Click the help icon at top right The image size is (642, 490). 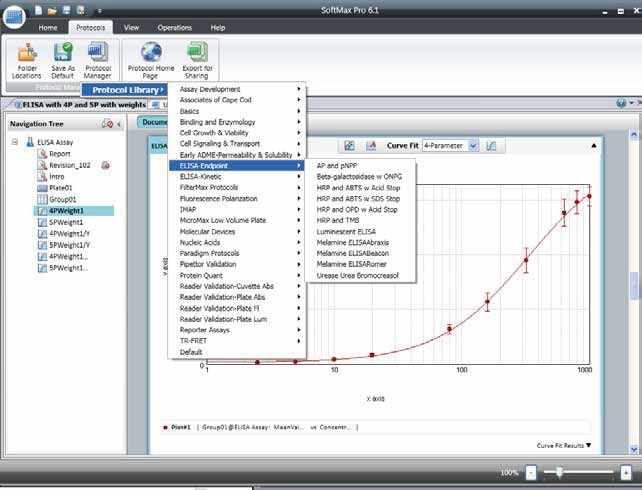click(621, 103)
